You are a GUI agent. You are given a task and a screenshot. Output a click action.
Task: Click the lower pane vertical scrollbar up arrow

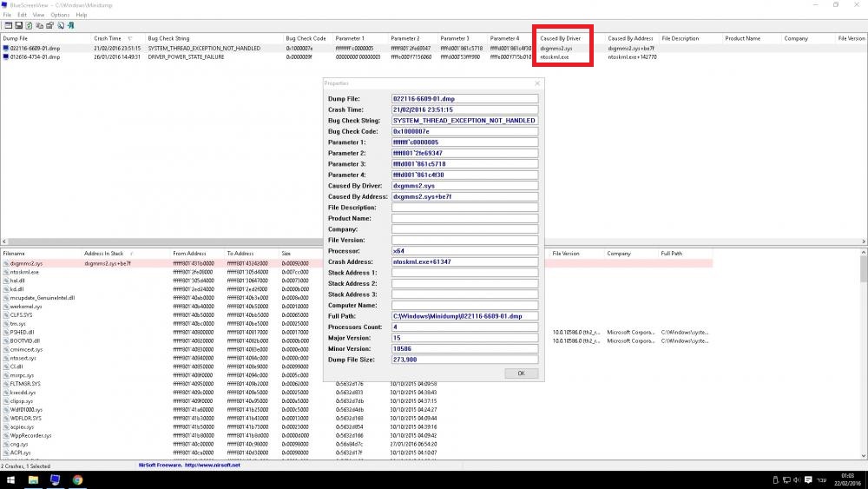[864, 253]
